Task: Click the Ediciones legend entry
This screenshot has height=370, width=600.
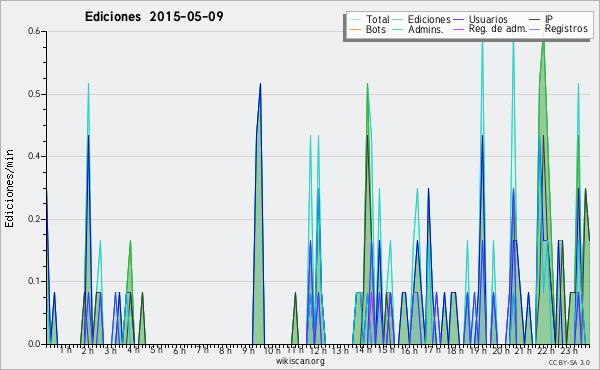Action: pos(422,19)
